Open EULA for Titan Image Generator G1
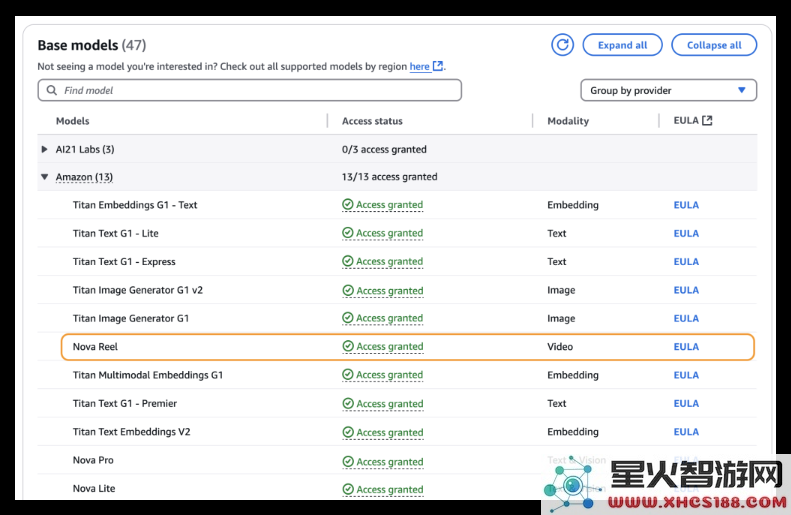 coord(686,318)
